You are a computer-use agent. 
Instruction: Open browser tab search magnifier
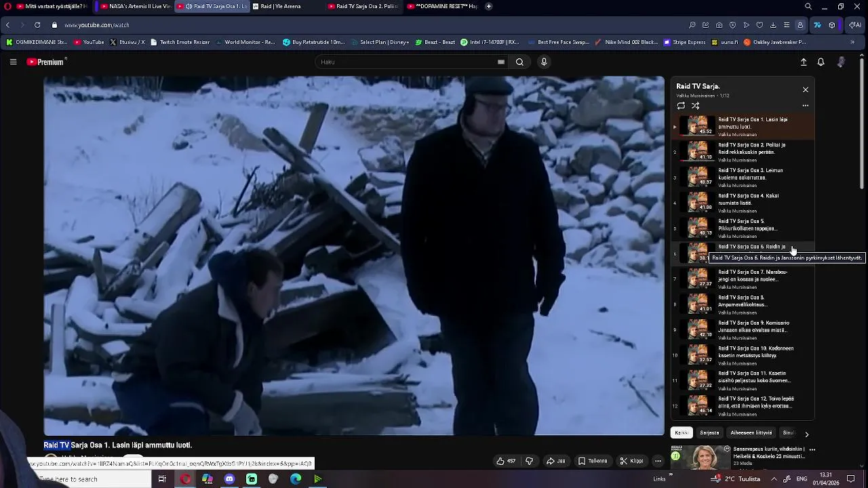tap(808, 6)
